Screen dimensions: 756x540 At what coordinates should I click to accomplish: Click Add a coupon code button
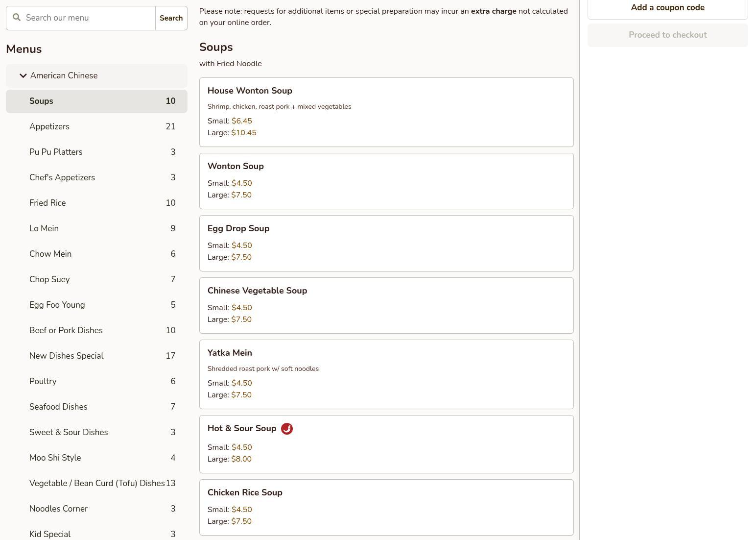[668, 8]
